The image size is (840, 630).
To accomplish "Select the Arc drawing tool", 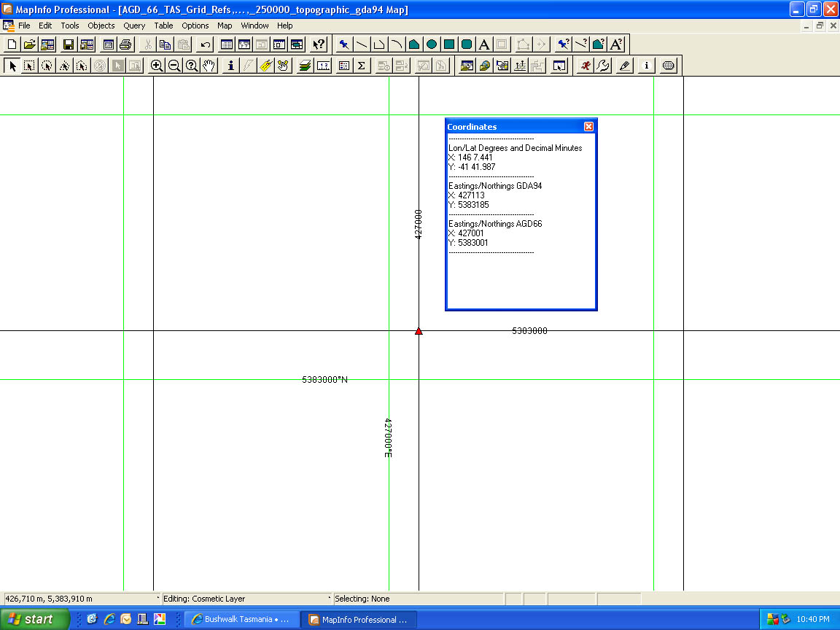I will point(397,44).
